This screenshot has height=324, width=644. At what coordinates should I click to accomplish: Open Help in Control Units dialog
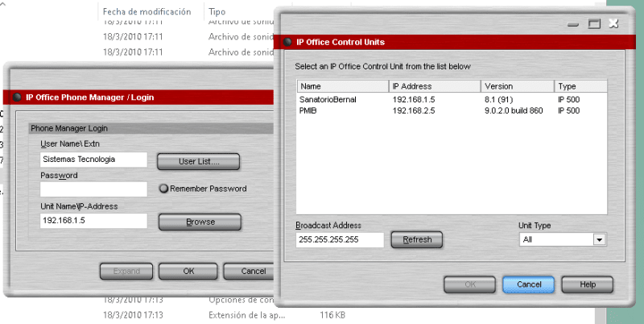click(588, 285)
